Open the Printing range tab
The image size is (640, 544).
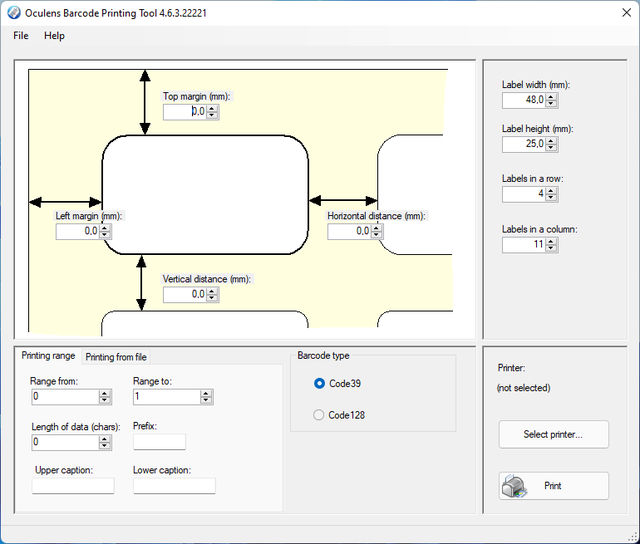pyautogui.click(x=48, y=356)
